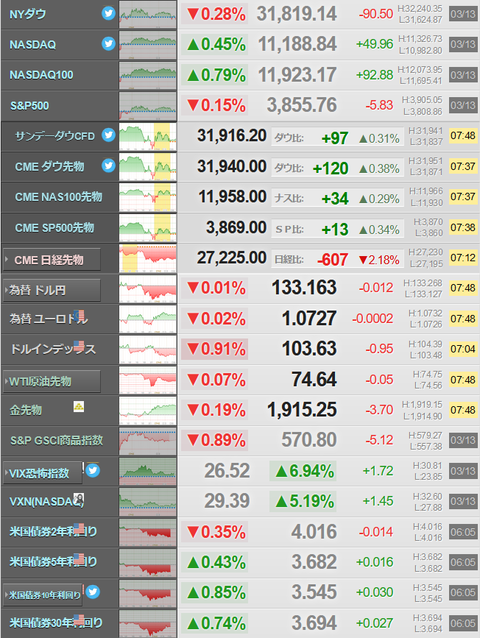The width and height of the screenshot is (480, 638).
Task: Click the 金先物 label
Action: point(26,410)
